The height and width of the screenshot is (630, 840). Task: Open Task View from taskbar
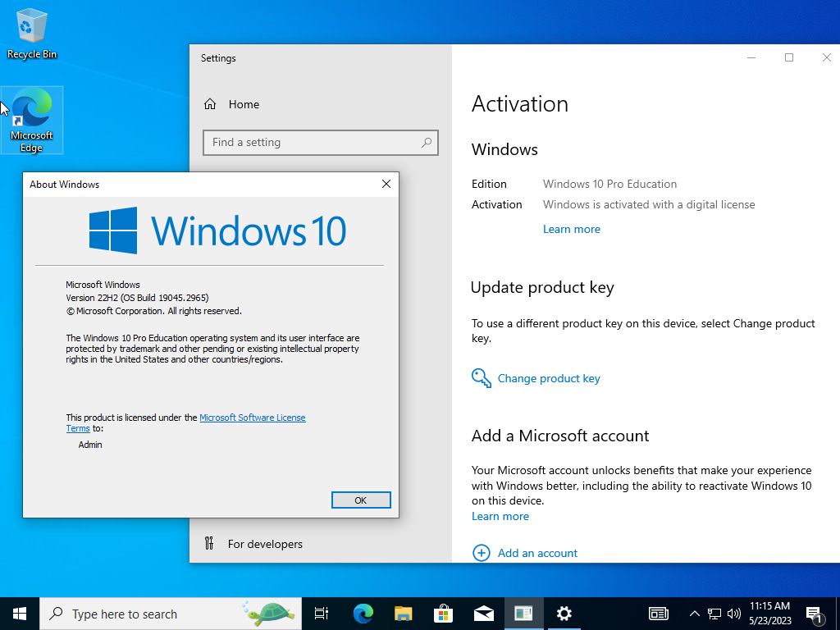(322, 614)
